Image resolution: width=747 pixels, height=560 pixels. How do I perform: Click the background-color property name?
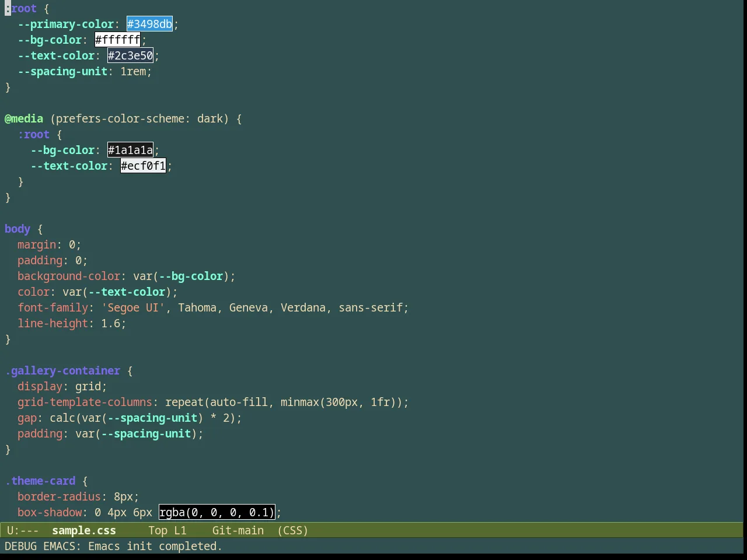tap(69, 276)
